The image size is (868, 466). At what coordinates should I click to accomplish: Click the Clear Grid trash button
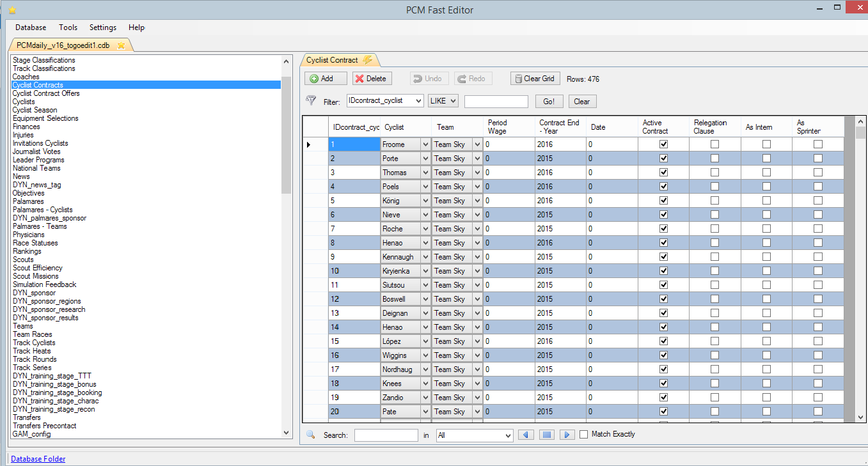(x=535, y=79)
